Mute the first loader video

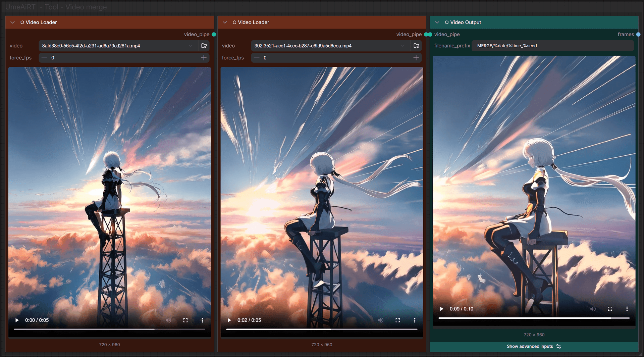(x=168, y=320)
